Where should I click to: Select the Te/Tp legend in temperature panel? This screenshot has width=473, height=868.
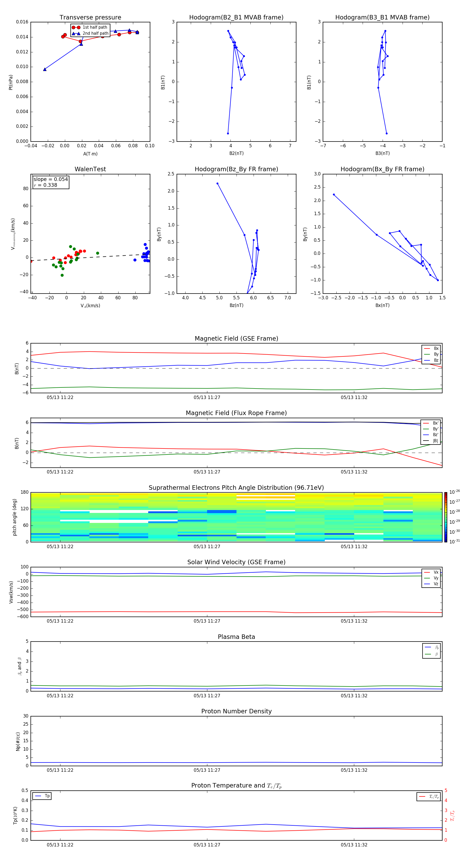click(429, 796)
